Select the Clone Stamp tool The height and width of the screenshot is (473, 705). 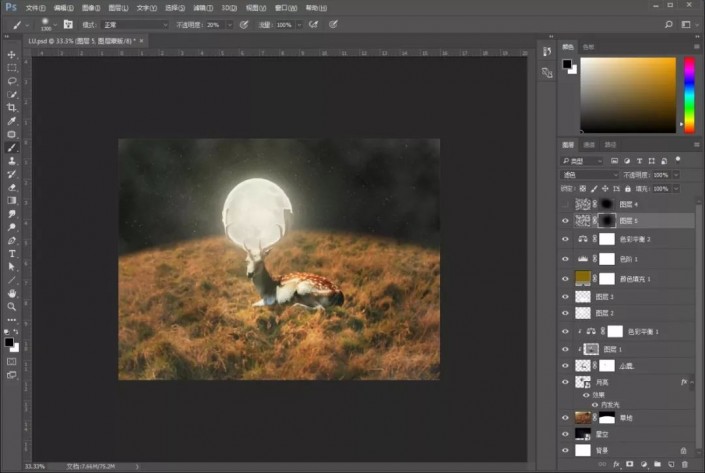point(12,161)
